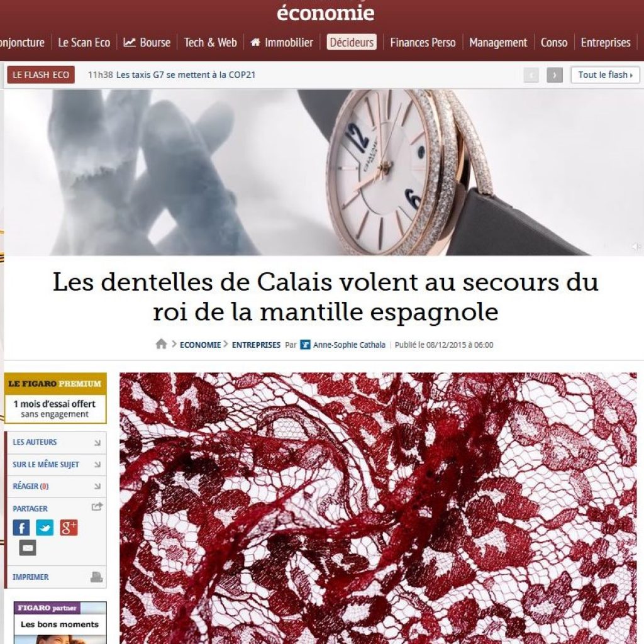The height and width of the screenshot is (644, 644).
Task: Open the Bourse menu item
Action: click(x=147, y=42)
